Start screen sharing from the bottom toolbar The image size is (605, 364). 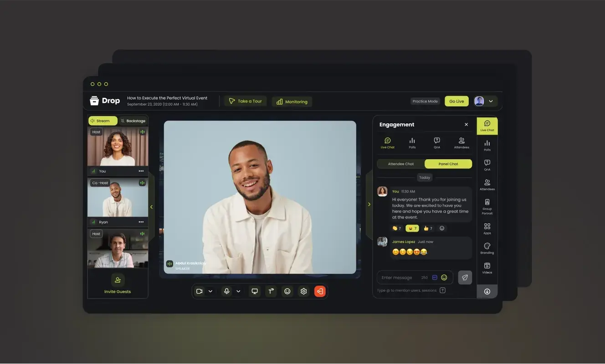click(254, 291)
